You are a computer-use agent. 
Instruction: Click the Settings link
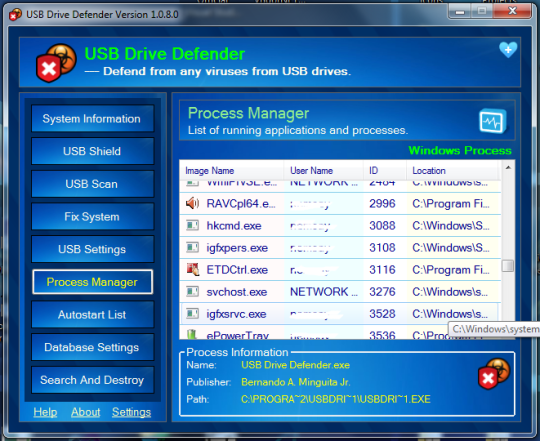tap(131, 412)
